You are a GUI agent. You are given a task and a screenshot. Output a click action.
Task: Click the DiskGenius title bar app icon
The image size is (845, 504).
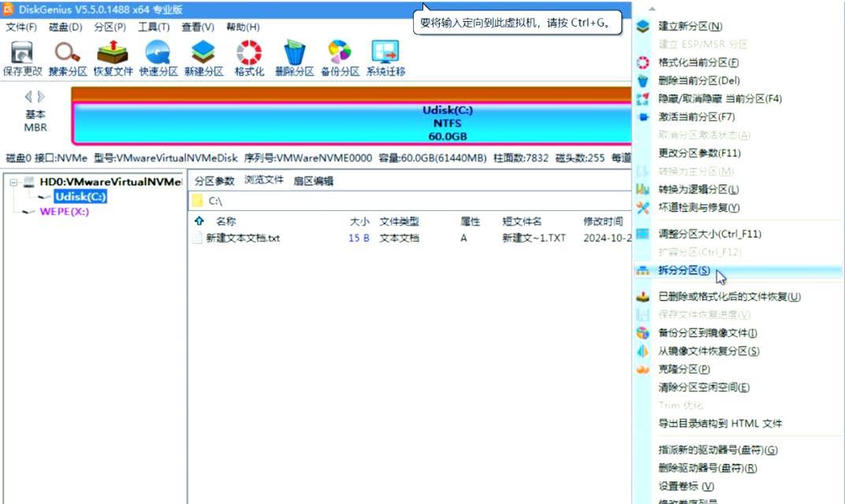(x=8, y=9)
